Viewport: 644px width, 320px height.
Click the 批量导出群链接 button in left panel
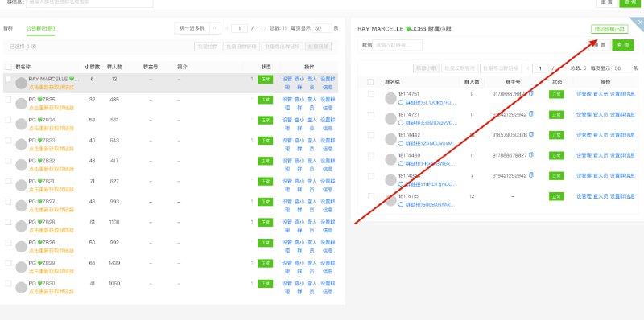click(x=283, y=47)
